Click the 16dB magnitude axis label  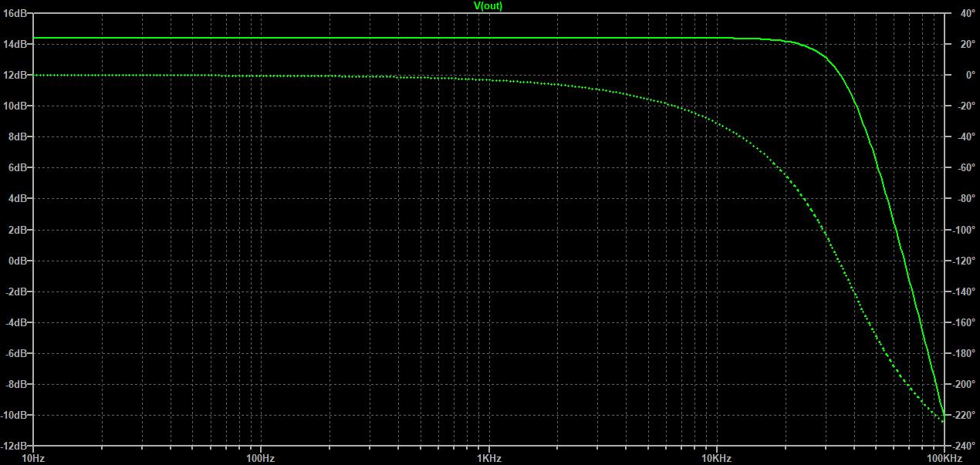(x=16, y=13)
